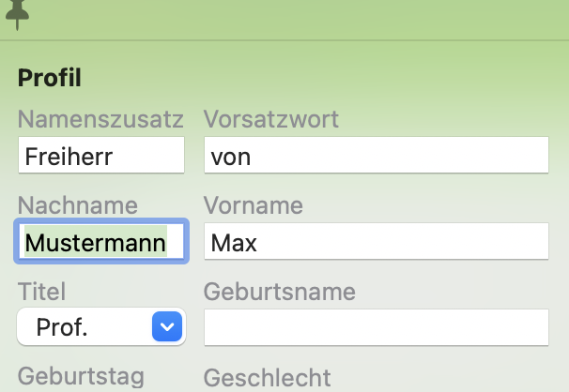Image resolution: width=569 pixels, height=392 pixels.
Task: Click the Vorname label text
Action: click(253, 205)
